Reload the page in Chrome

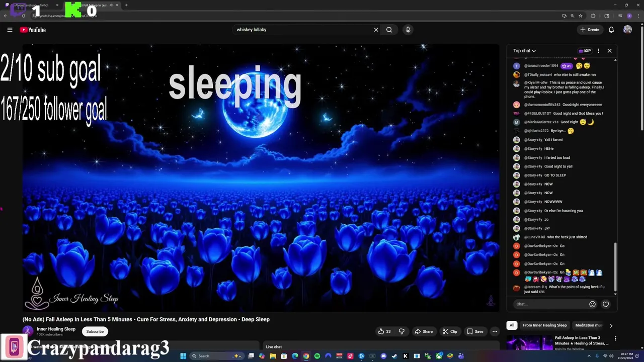click(23, 16)
